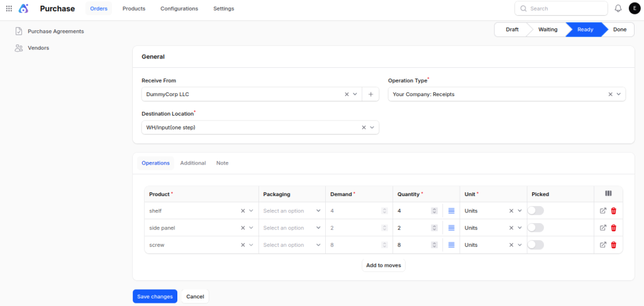Click the Search field
The height and width of the screenshot is (306, 644).
561,8
